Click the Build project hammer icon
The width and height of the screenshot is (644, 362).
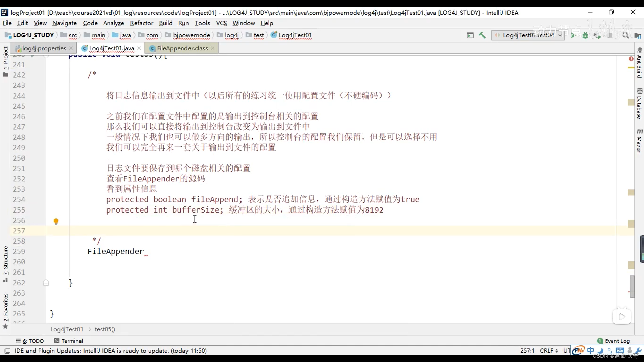pyautogui.click(x=482, y=35)
